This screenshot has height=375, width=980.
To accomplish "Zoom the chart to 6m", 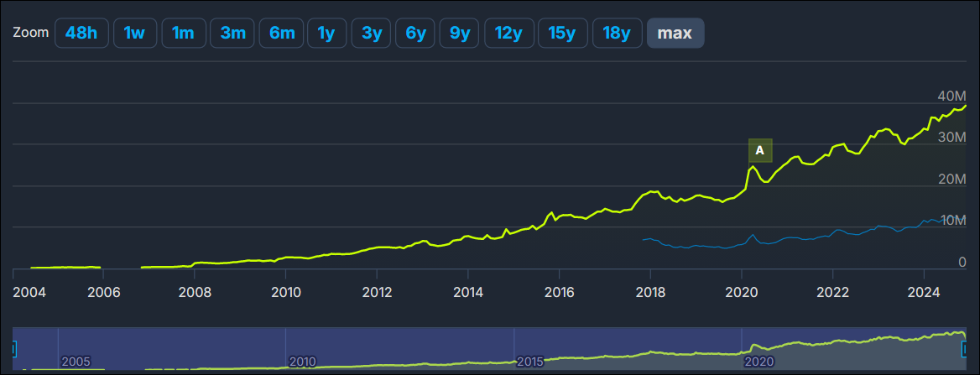I will [x=281, y=34].
